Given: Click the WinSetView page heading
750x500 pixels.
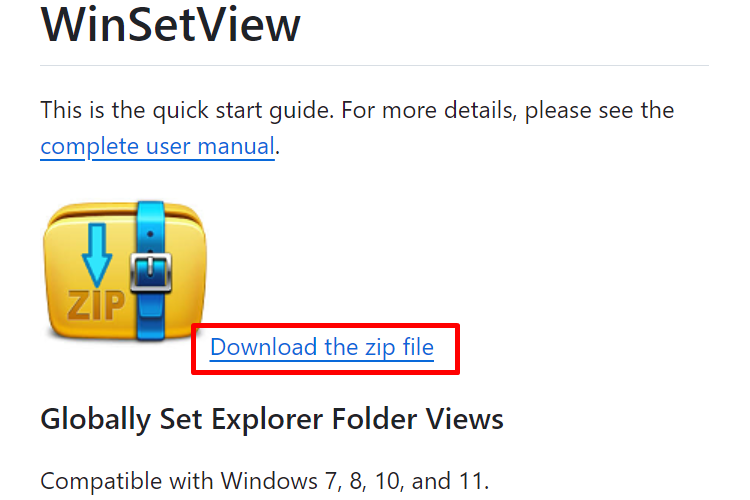Looking at the screenshot, I should 171,25.
